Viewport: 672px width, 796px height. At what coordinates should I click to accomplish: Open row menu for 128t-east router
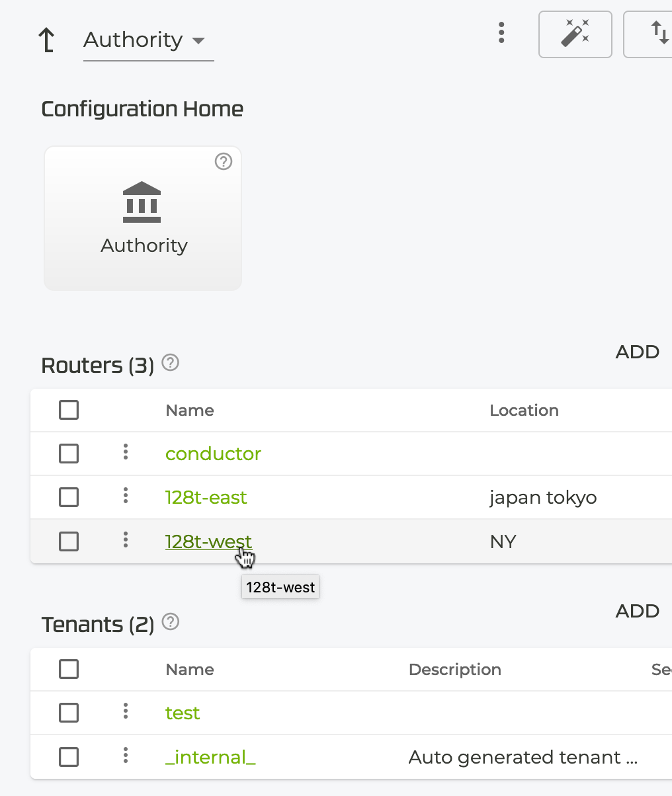[x=125, y=497]
